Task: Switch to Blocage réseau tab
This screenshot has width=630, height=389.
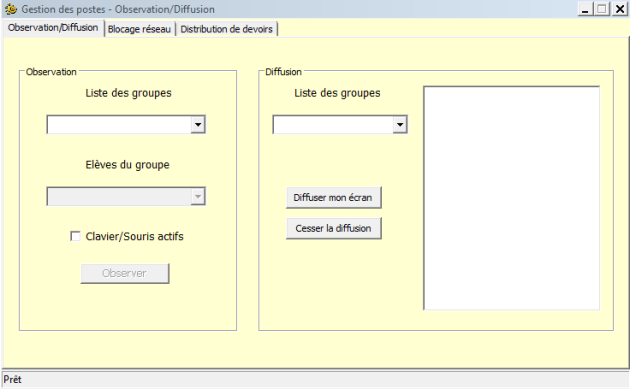Action: [139, 29]
